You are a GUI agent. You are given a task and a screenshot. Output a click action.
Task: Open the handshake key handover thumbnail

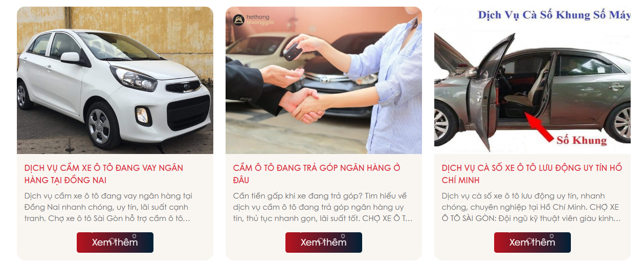324,80
